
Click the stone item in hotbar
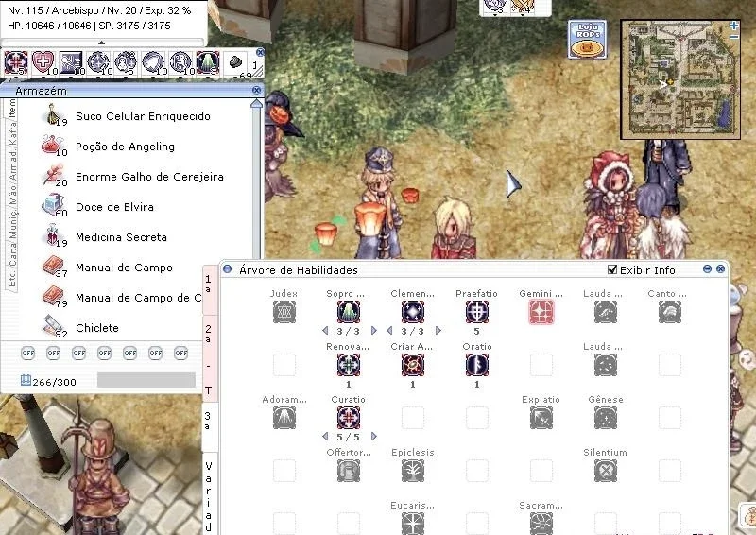click(x=235, y=63)
